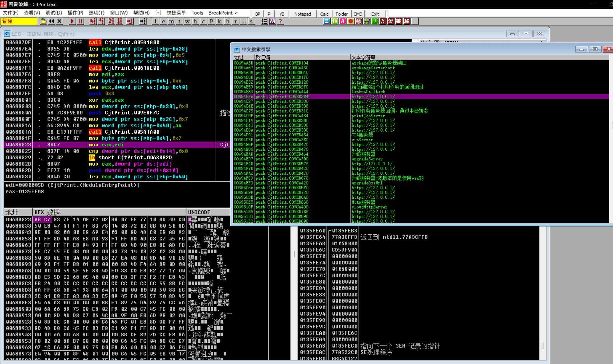This screenshot has width=613, height=364.
Task: Open the call stack 'k' window
Action: tap(219, 21)
